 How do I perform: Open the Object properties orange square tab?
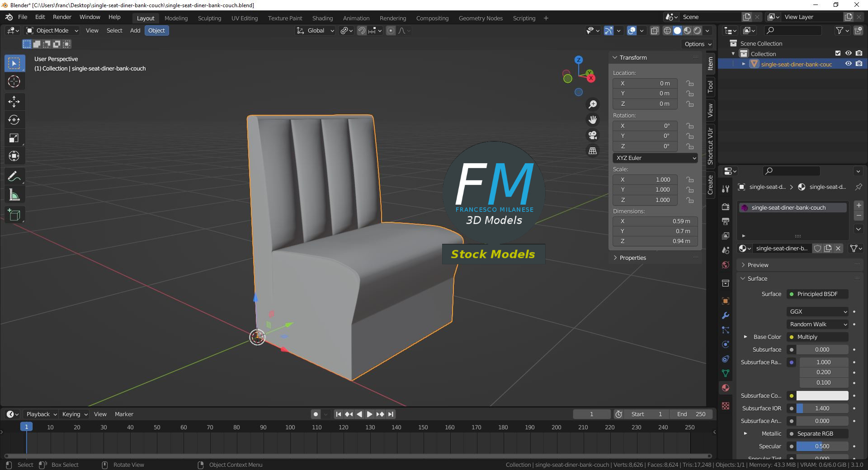click(x=726, y=301)
